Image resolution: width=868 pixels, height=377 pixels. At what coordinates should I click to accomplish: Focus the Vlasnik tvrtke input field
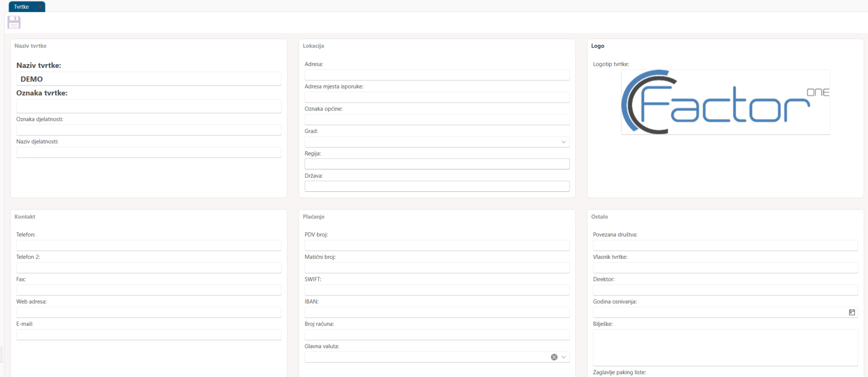tap(725, 268)
